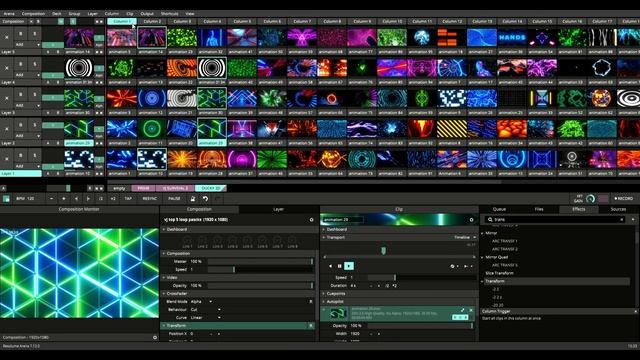The width and height of the screenshot is (640, 360).
Task: Toggle Bypass B on Layer 4
Action: pos(21,64)
